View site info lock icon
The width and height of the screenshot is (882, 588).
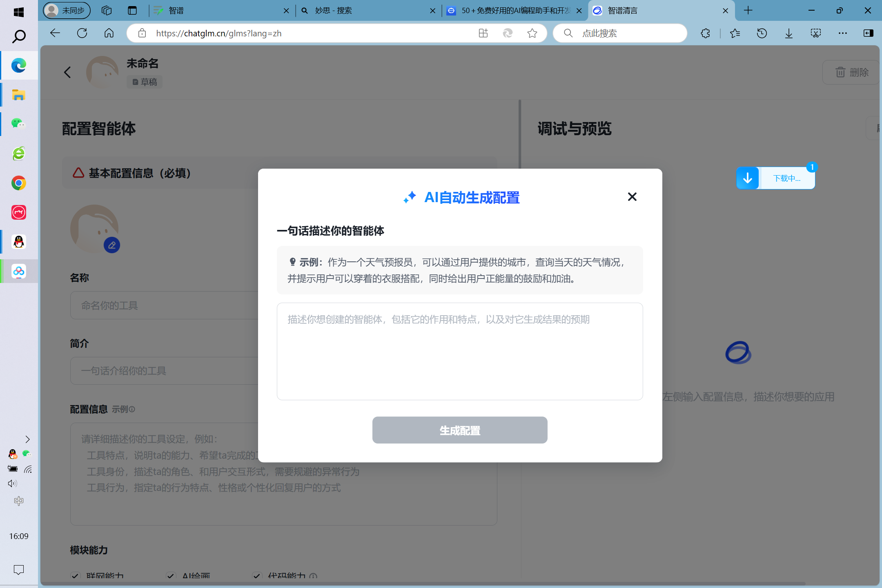coord(142,33)
